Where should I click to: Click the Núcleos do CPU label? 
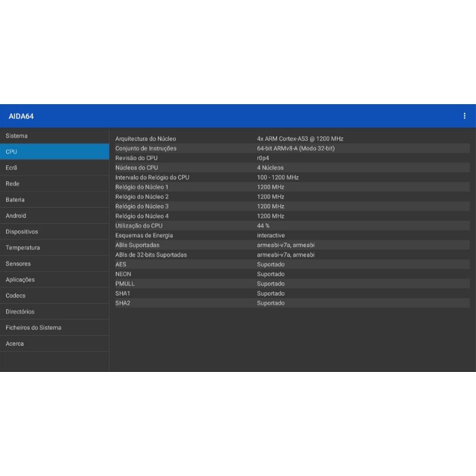(137, 168)
